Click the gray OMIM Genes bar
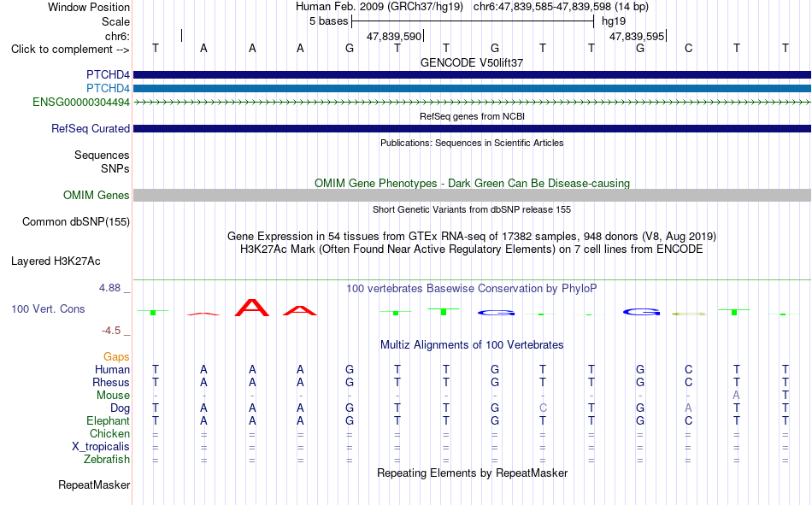This screenshot has width=812, height=505. 472,196
